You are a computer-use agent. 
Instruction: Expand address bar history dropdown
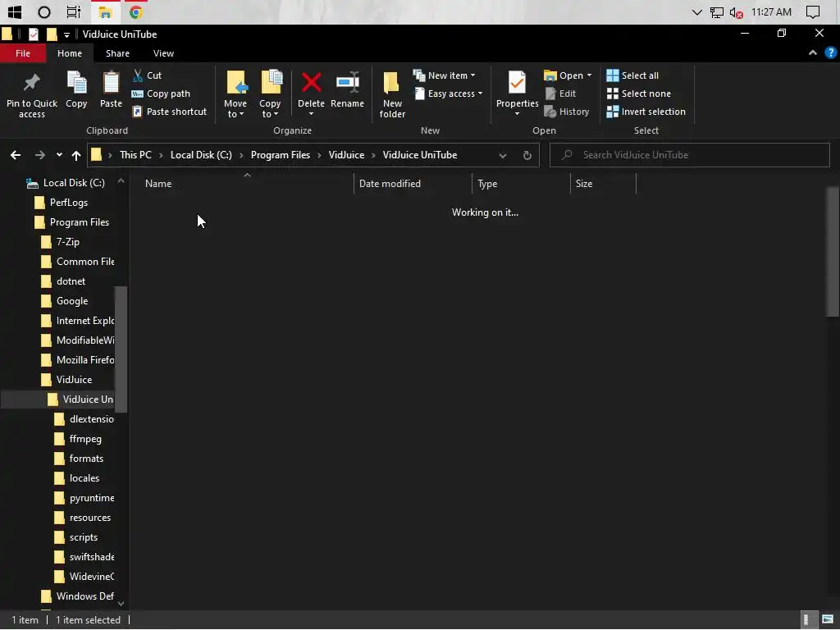point(503,155)
